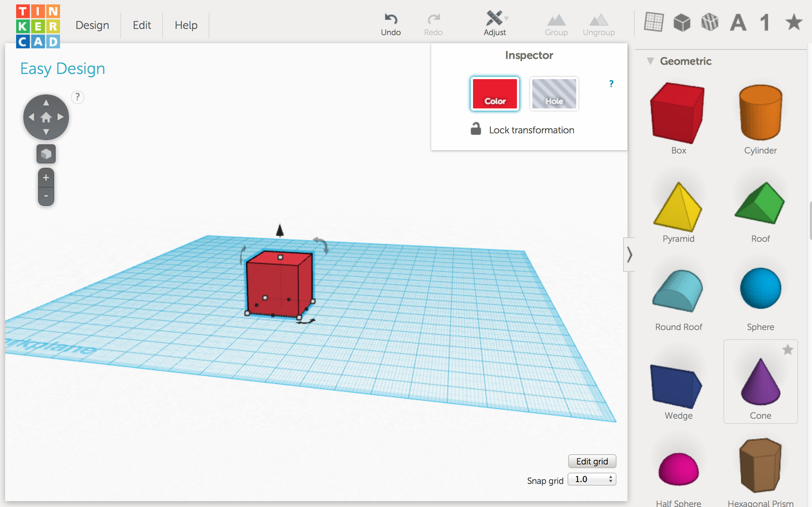Collapse the Geometric shapes section

[x=651, y=61]
